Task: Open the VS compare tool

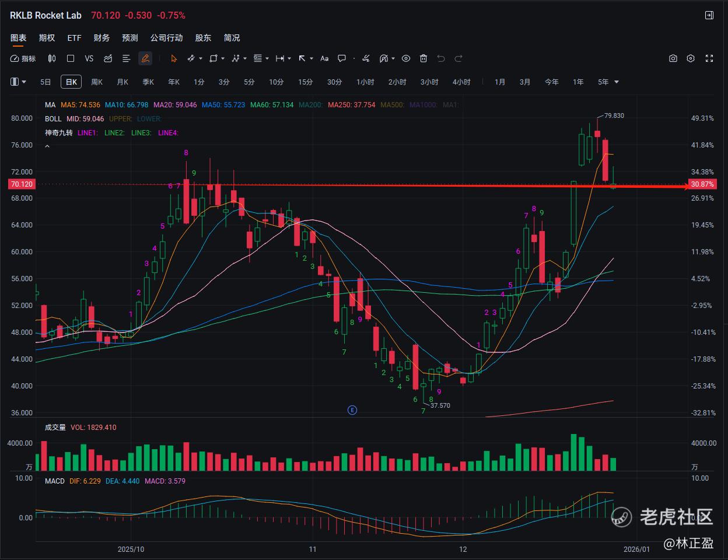Action: tap(89, 58)
